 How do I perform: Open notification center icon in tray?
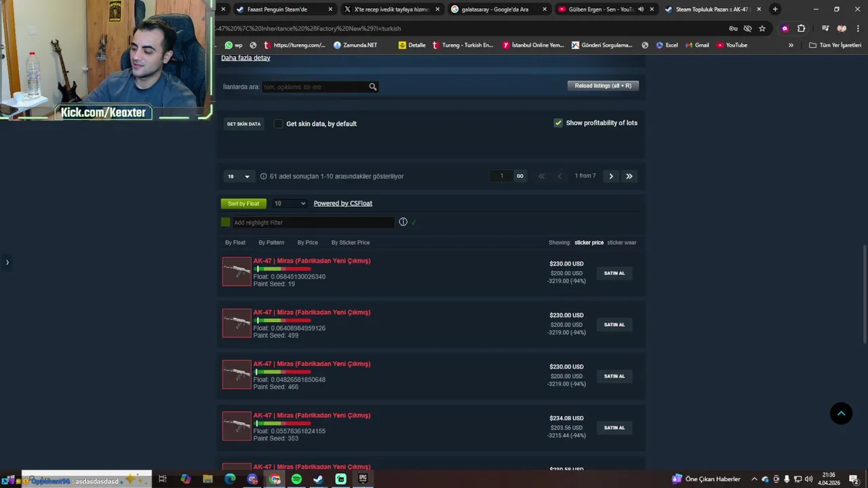coord(854,479)
